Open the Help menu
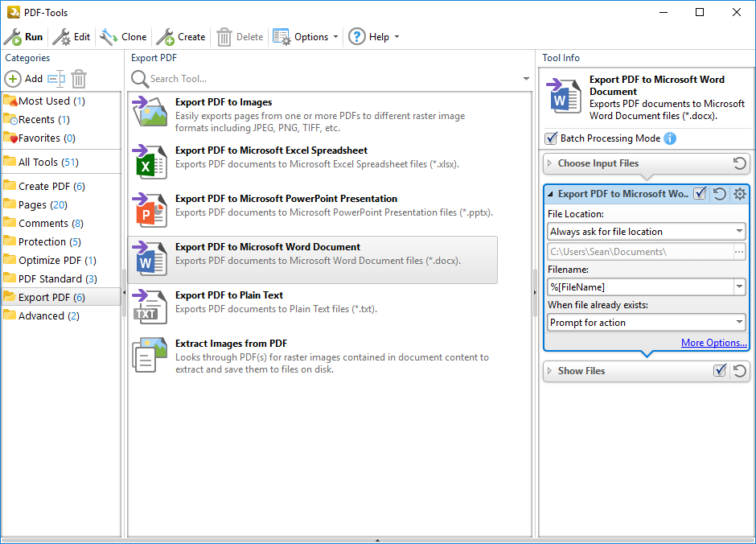 373,37
